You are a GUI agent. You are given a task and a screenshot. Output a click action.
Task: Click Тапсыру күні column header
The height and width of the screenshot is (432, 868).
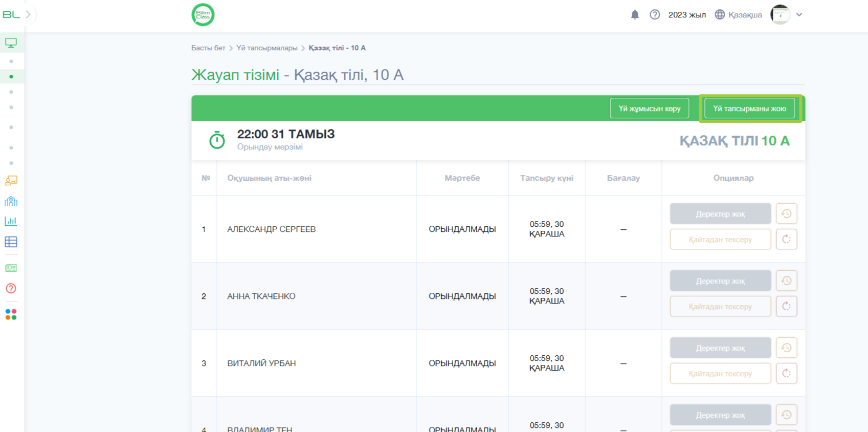point(547,178)
